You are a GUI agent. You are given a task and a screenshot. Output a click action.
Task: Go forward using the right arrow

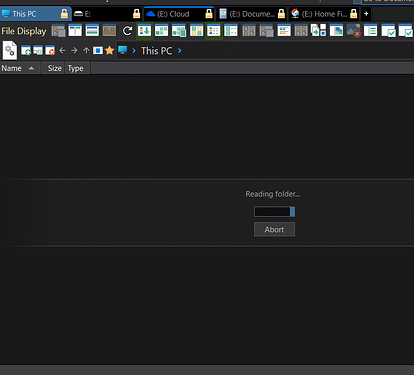[74, 50]
